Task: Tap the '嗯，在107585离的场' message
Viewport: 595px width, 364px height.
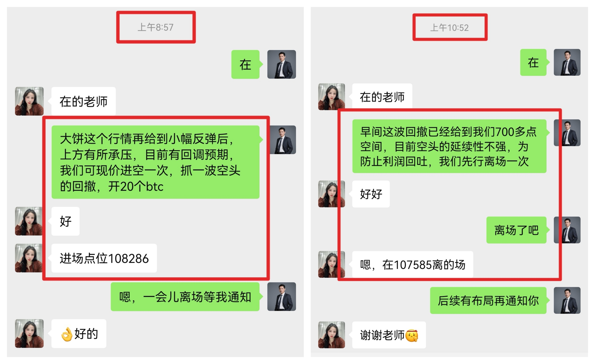Action: (x=412, y=264)
